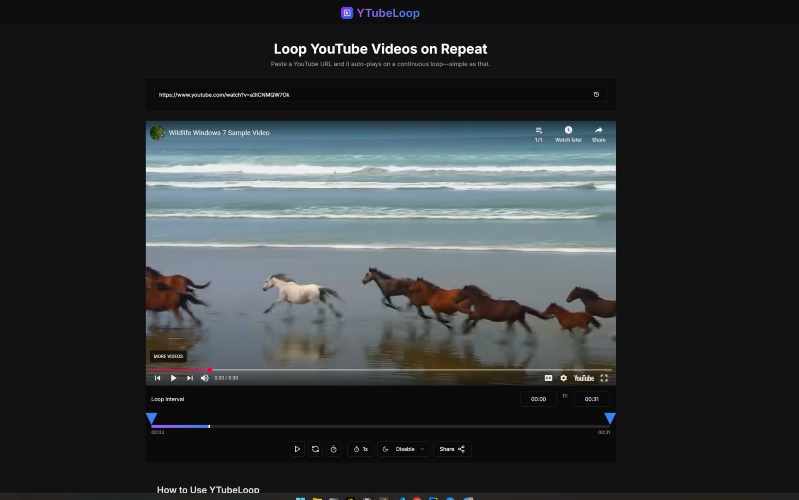Click the YTubeLoop Share button
Viewport: 799px width, 500px height.
(x=452, y=449)
